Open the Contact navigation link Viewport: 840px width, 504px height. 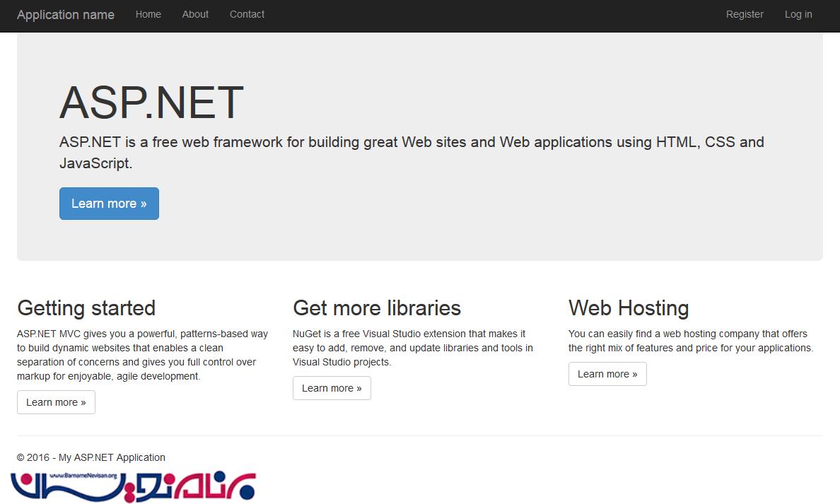coord(247,14)
